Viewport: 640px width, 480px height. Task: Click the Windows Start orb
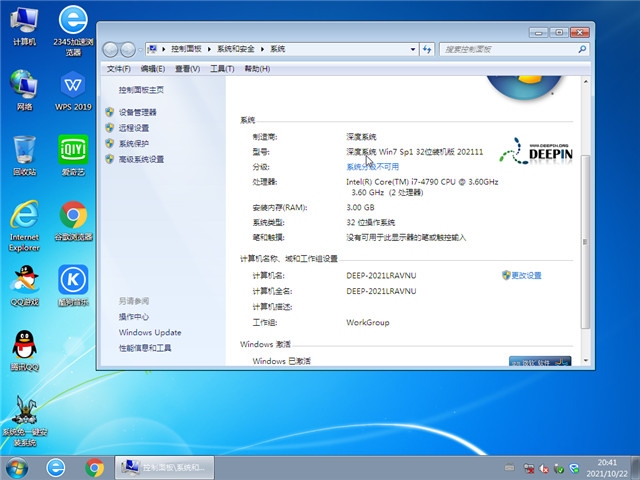coord(17,468)
